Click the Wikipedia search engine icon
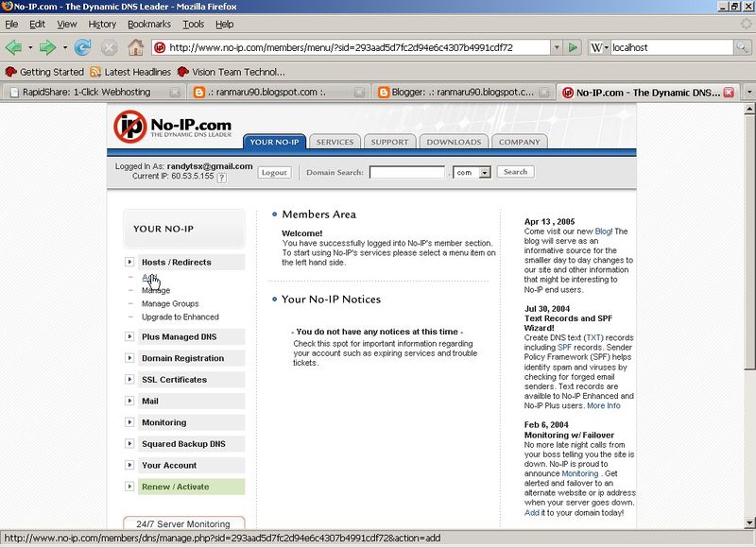This screenshot has width=756, height=548. pos(596,47)
